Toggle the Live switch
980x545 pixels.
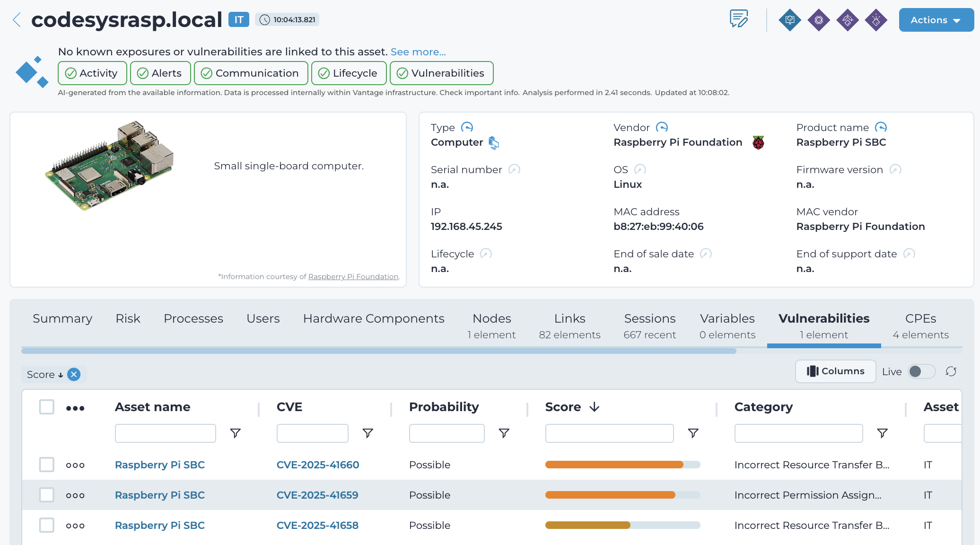(921, 371)
